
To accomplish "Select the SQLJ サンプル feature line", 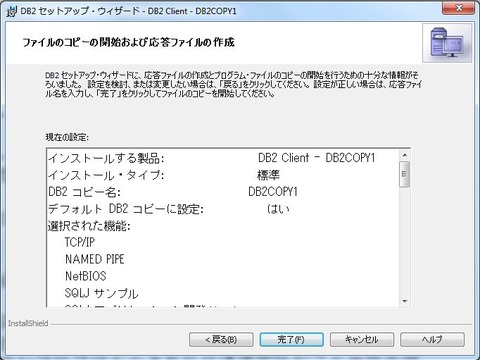I will point(101,293).
